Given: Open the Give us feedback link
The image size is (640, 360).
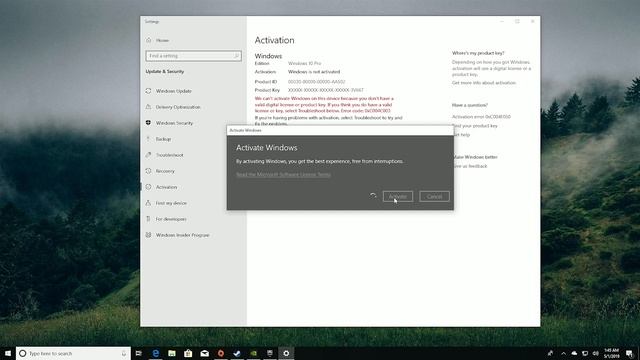Looking at the screenshot, I should coord(470,166).
